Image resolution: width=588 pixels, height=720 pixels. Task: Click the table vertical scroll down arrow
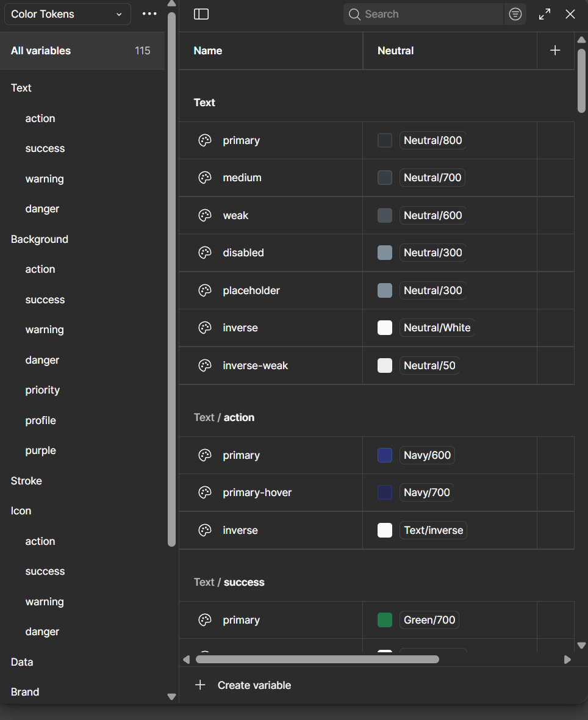tap(581, 646)
